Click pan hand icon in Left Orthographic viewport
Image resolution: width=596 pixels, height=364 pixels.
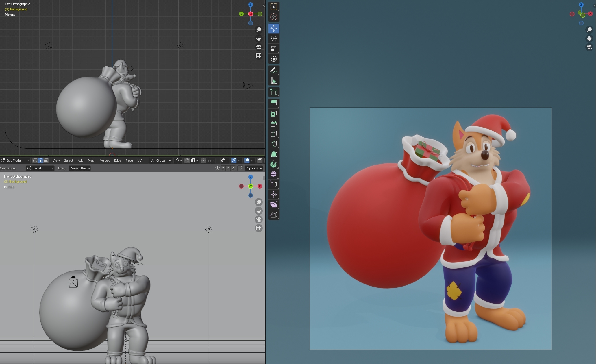(x=259, y=38)
